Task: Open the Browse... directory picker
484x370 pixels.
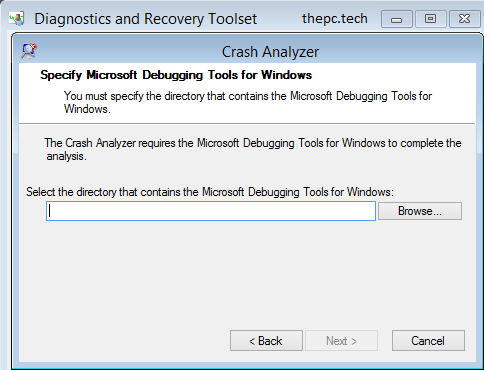Action: pyautogui.click(x=420, y=211)
